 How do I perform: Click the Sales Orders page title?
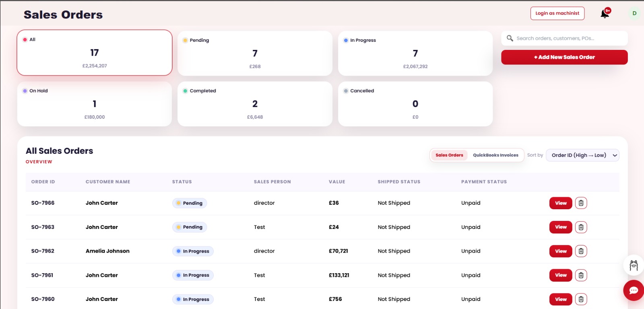[x=63, y=15]
